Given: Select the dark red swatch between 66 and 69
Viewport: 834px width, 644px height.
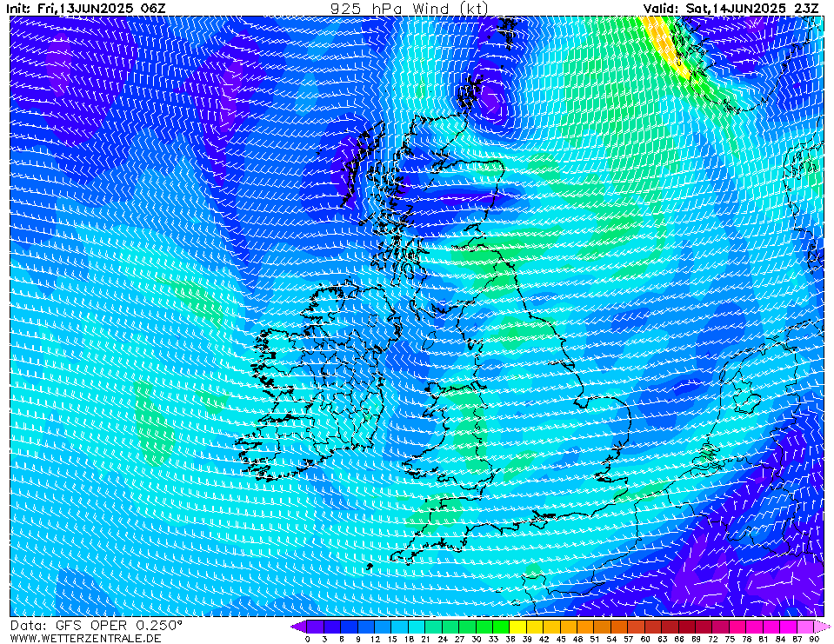Looking at the screenshot, I should coord(687,627).
